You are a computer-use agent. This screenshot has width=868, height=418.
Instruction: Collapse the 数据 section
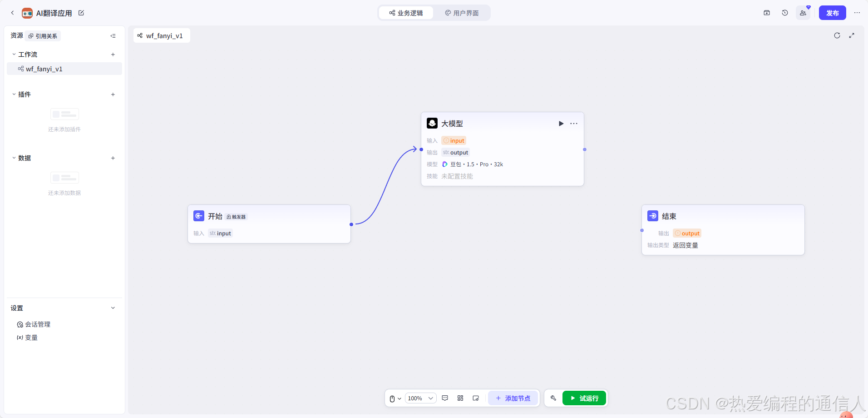click(14, 158)
